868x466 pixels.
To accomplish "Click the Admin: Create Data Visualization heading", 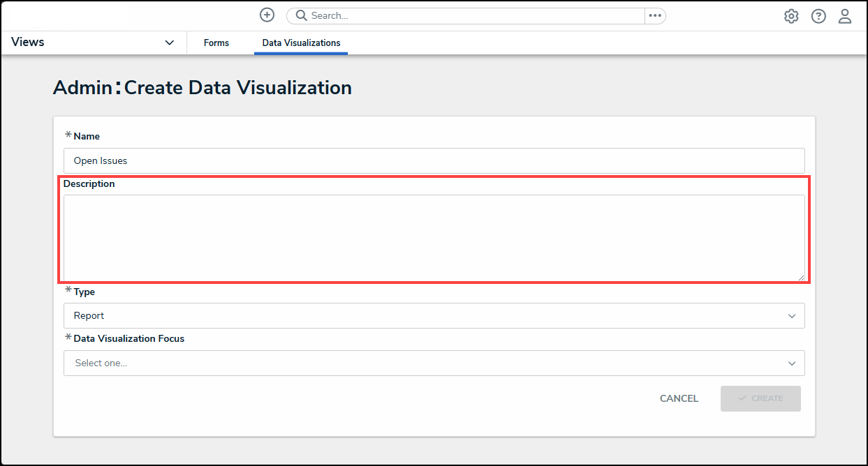I will [x=203, y=88].
